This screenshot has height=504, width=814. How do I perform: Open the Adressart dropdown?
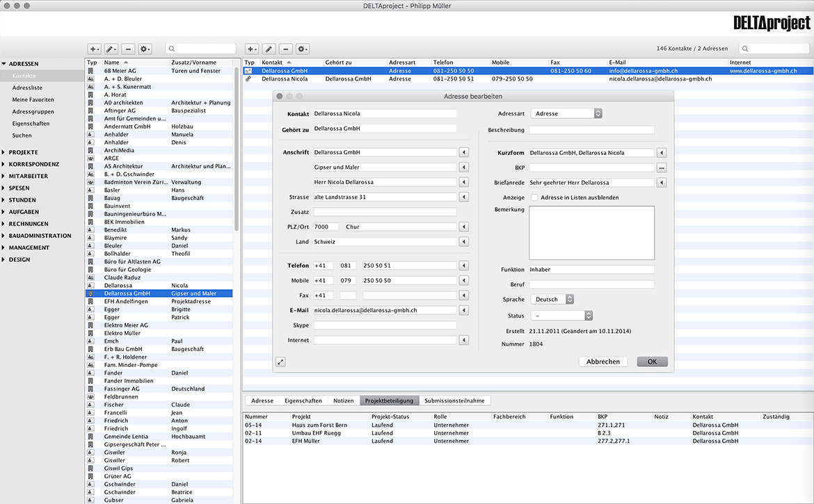[x=566, y=113]
